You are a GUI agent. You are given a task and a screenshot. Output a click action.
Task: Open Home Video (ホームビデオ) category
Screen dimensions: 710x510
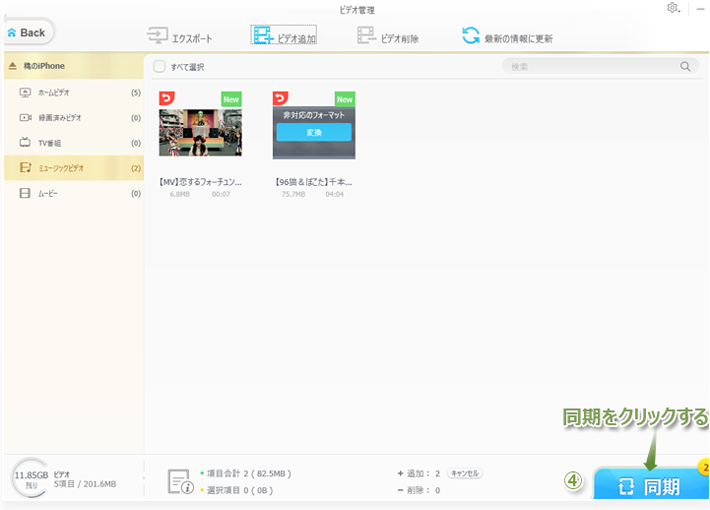60,93
